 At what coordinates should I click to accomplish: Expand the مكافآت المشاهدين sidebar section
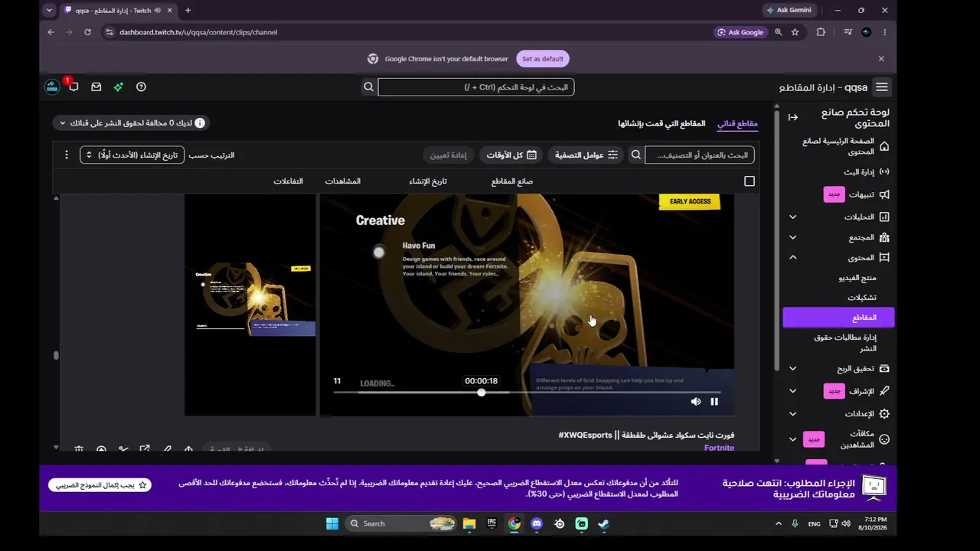pos(793,439)
